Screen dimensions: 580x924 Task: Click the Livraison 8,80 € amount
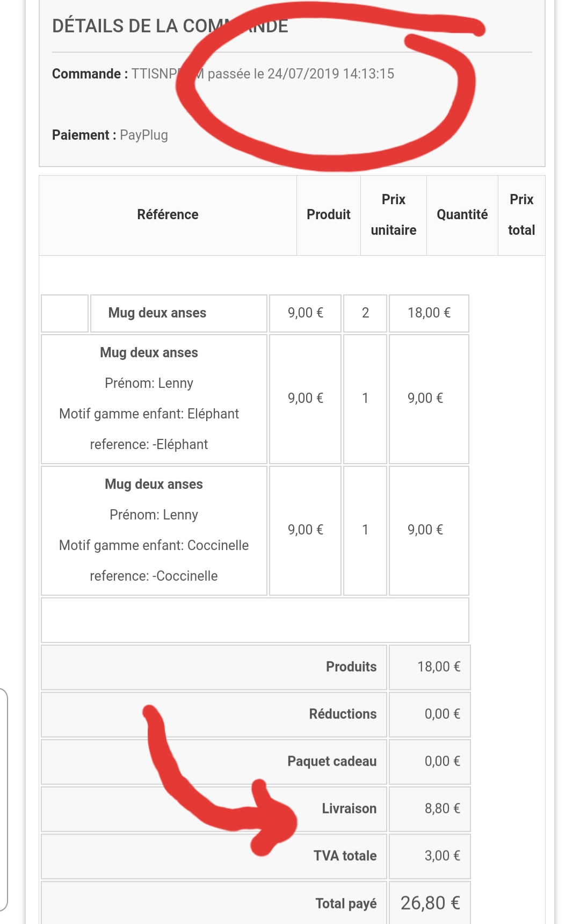coord(443,808)
